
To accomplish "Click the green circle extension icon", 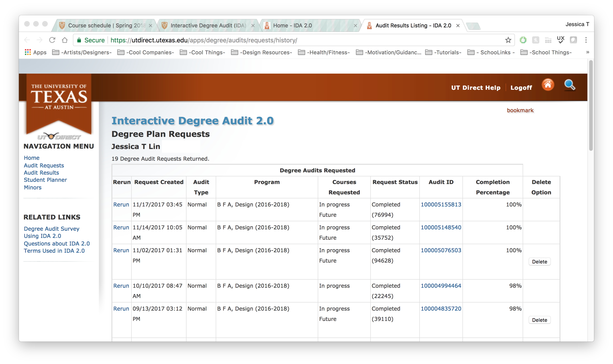I will [523, 40].
